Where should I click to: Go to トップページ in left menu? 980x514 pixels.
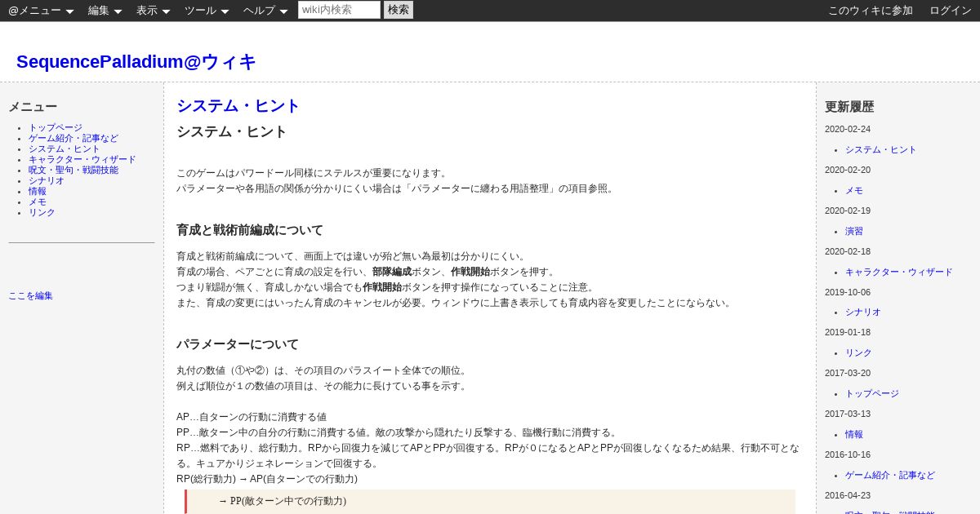pos(56,128)
